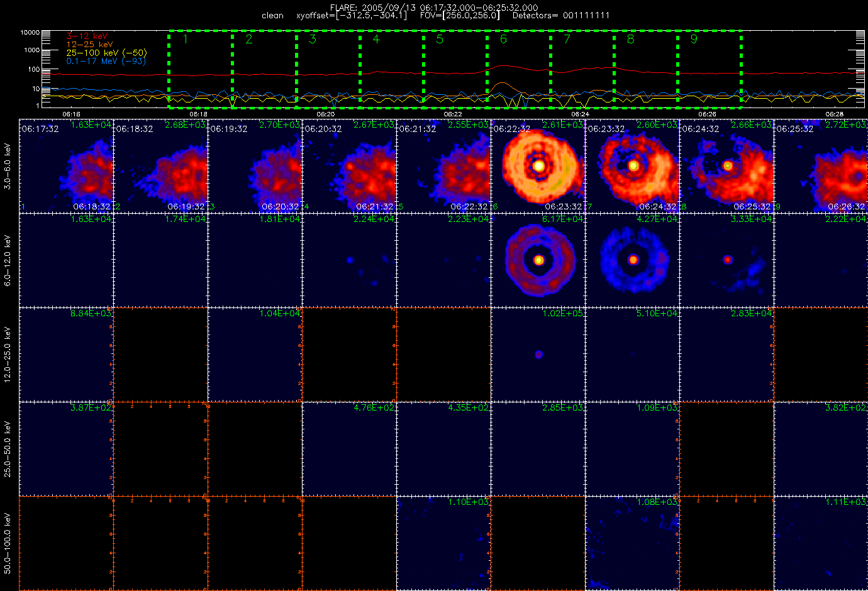Viewport: 868px width, 591px height.
Task: Click the peak value '3.87E+02'
Action: [x=91, y=408]
